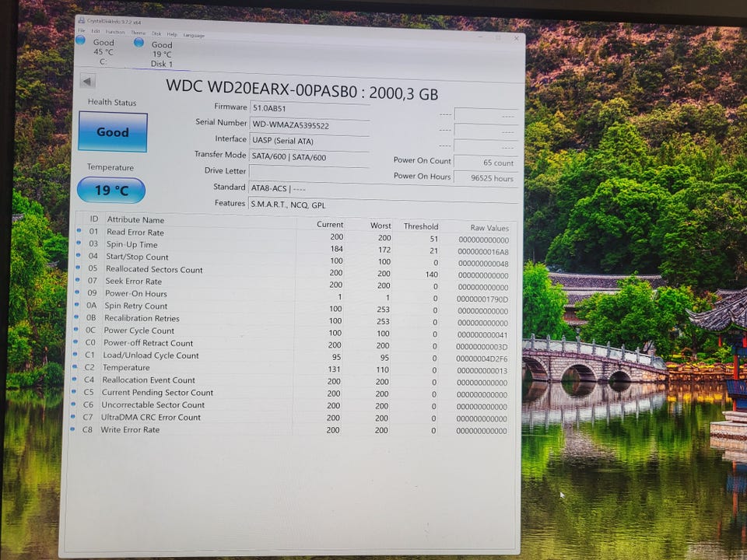This screenshot has width=747, height=560.
Task: Click the status dot beside Start/Stop Count
Action: (x=78, y=256)
